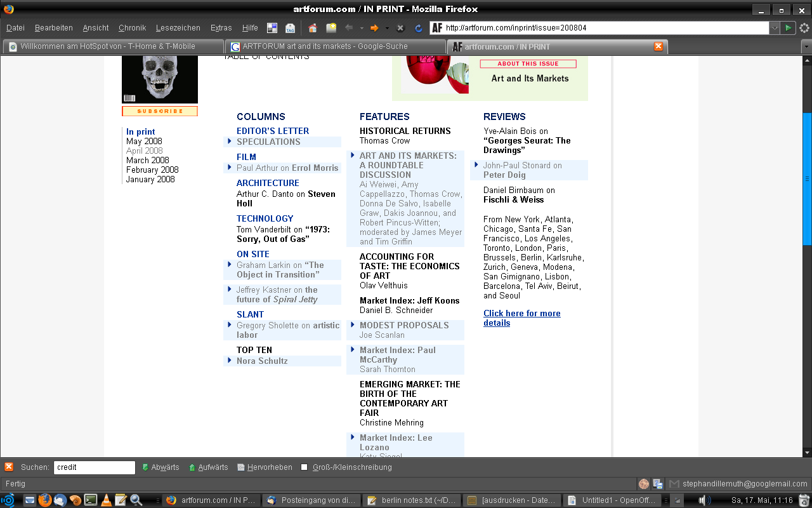Image resolution: width=812 pixels, height=508 pixels.
Task: Open the Ansicht menu
Action: pyautogui.click(x=96, y=28)
